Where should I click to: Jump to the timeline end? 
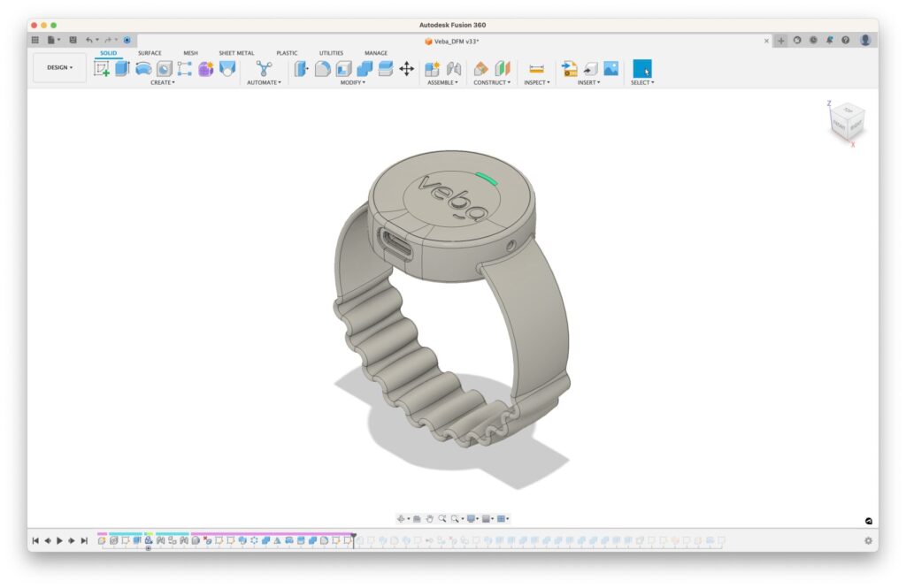84,540
